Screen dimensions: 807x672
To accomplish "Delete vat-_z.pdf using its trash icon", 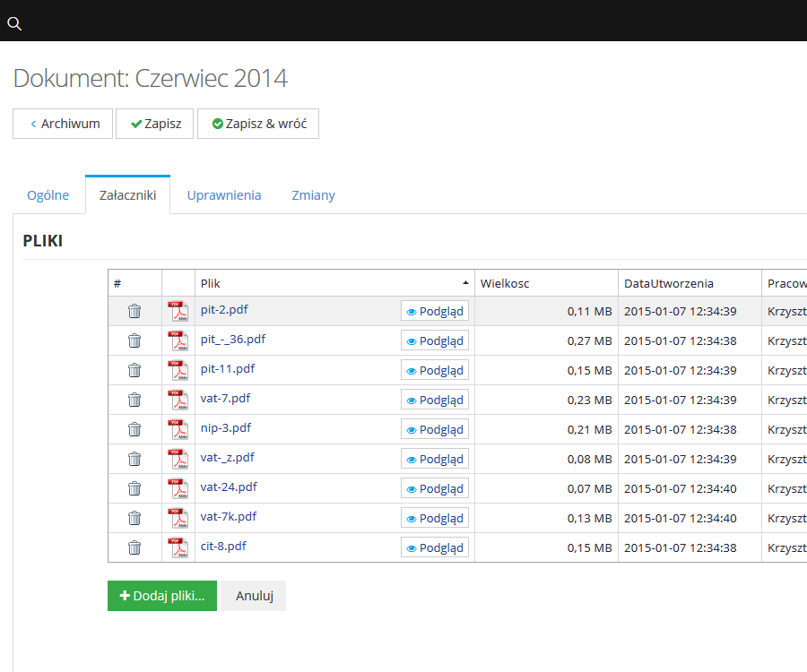I will [134, 459].
